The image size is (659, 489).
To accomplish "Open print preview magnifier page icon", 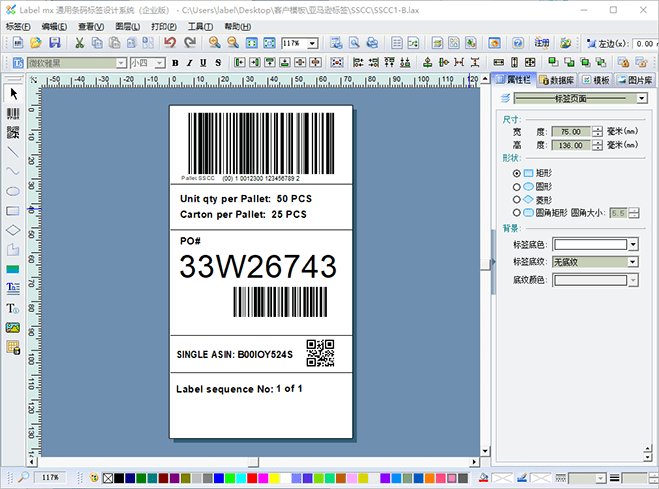I will (x=354, y=43).
